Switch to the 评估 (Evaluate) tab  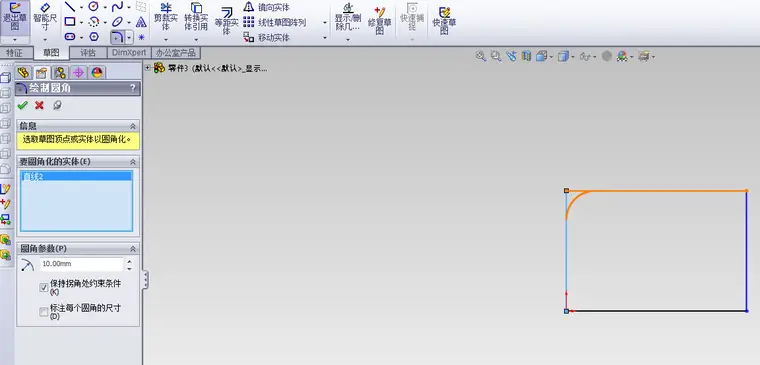click(x=88, y=52)
